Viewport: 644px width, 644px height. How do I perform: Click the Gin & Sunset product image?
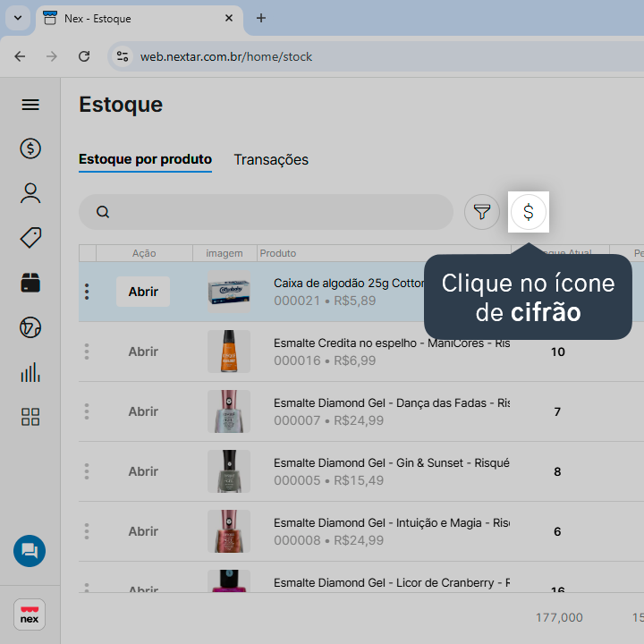point(229,471)
